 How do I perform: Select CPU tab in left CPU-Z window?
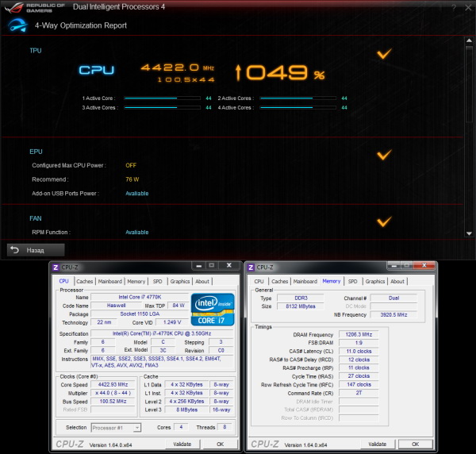point(63,281)
